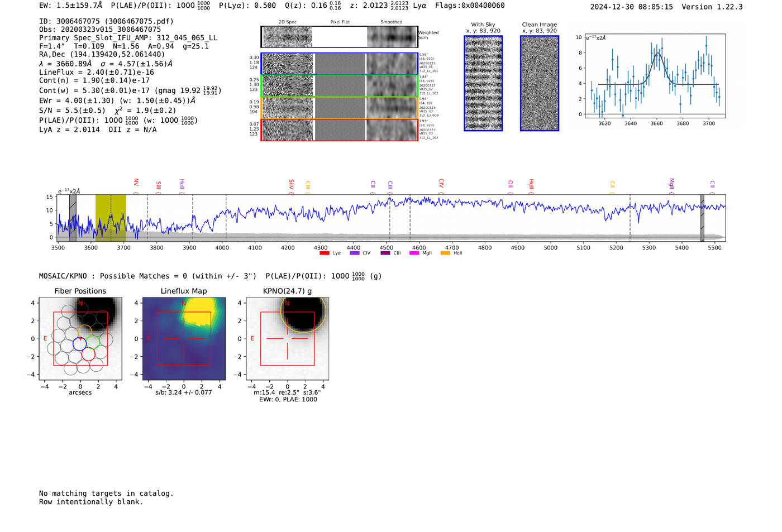Click the Cont(w) gmag 19.92 line
This screenshot has height=532, width=782.
pos(130,90)
